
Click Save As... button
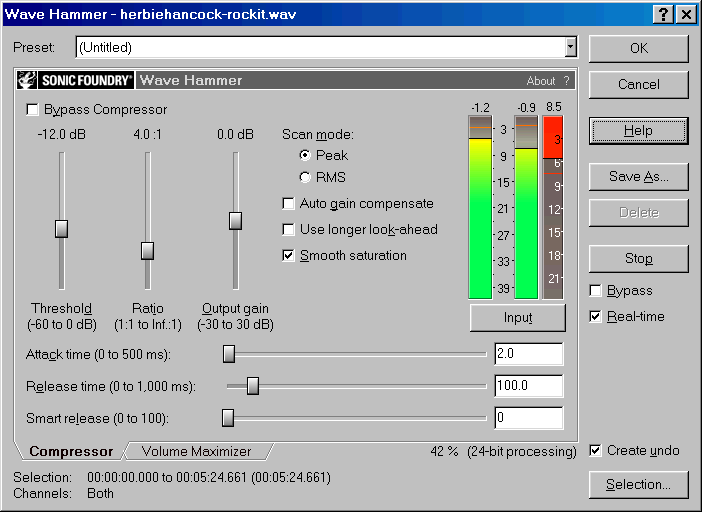click(x=638, y=177)
